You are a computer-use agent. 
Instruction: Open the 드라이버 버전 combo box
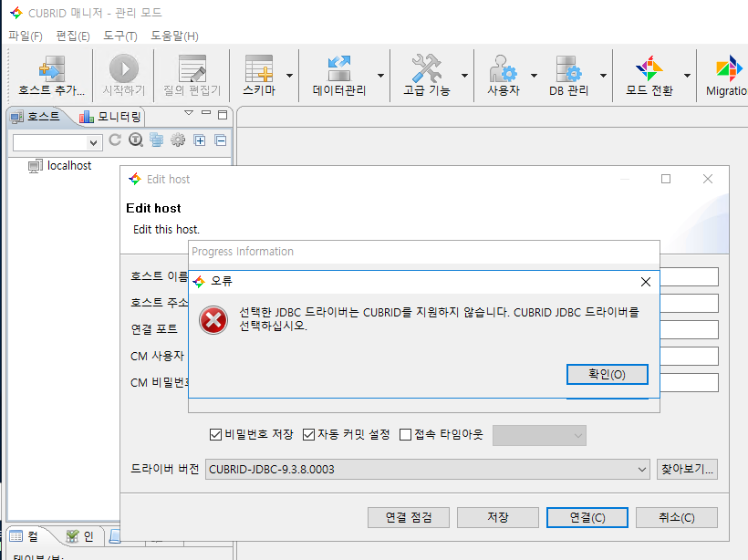(x=428, y=470)
